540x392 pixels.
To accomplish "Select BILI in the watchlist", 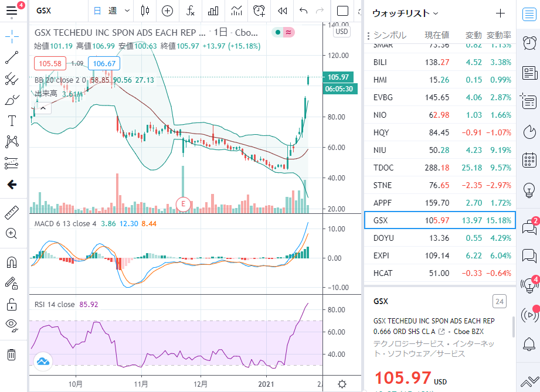I will [440, 62].
